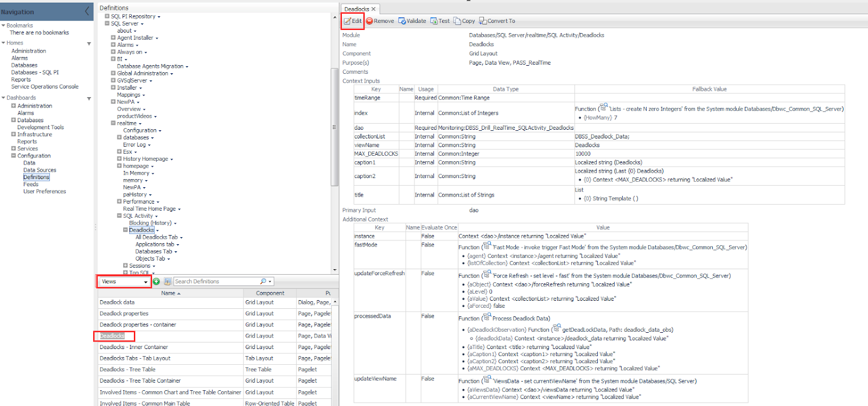Open the All Deadlocks Tab menu arrow

pos(181,238)
